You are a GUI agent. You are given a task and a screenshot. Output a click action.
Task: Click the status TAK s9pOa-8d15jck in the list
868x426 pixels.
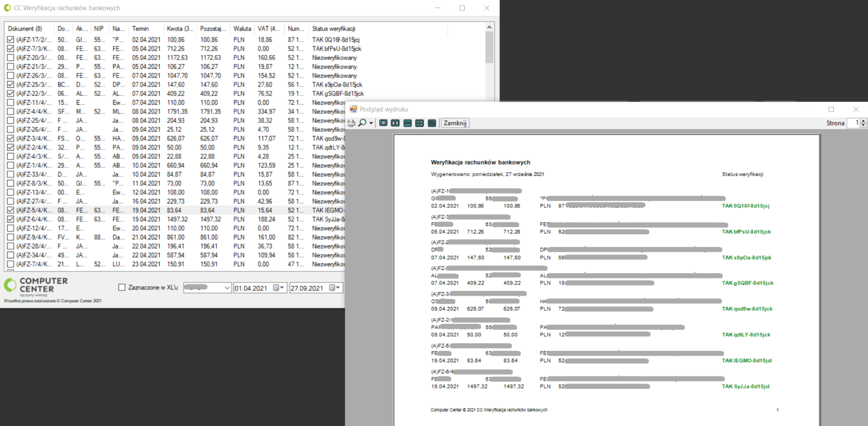pyautogui.click(x=337, y=85)
